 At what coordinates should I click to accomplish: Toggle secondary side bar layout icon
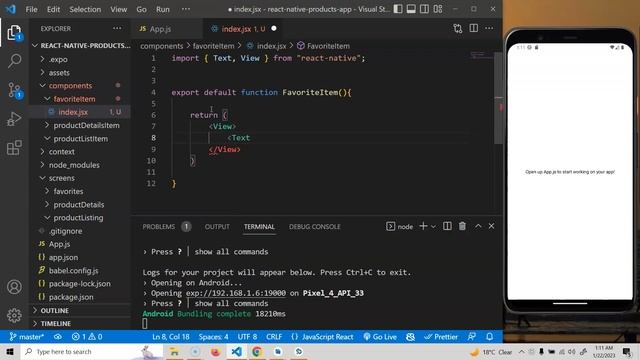(x=424, y=9)
